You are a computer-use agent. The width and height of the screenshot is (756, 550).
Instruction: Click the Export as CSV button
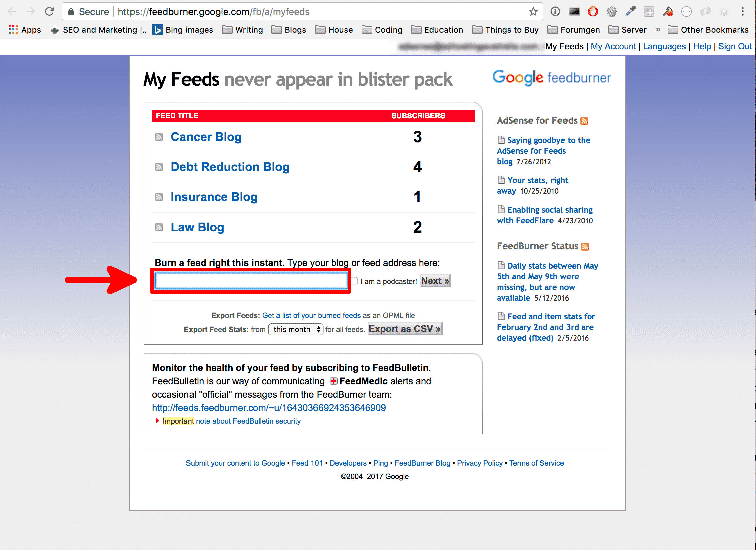coord(405,329)
